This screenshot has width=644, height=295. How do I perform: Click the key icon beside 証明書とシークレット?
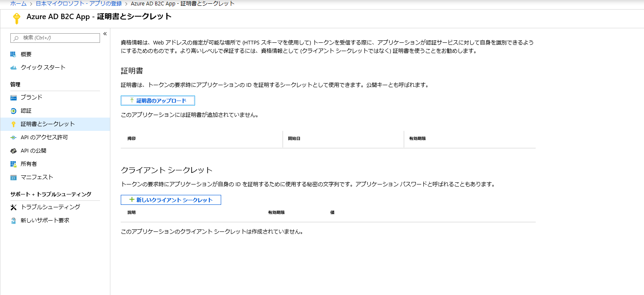[13, 124]
